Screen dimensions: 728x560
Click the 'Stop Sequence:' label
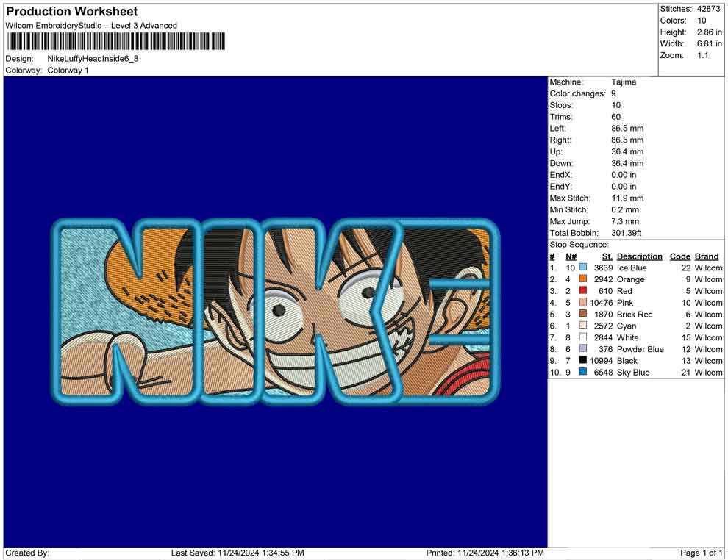579,245
